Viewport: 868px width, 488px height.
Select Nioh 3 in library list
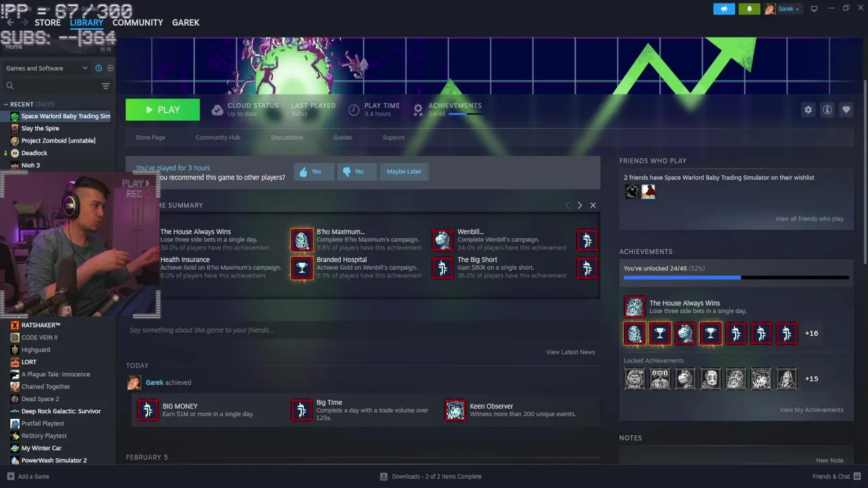point(31,165)
